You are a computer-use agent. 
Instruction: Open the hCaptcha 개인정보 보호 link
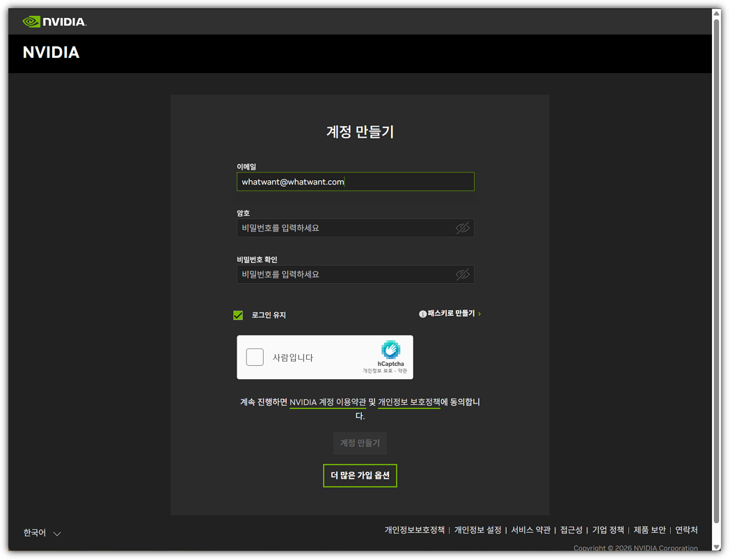tap(378, 371)
